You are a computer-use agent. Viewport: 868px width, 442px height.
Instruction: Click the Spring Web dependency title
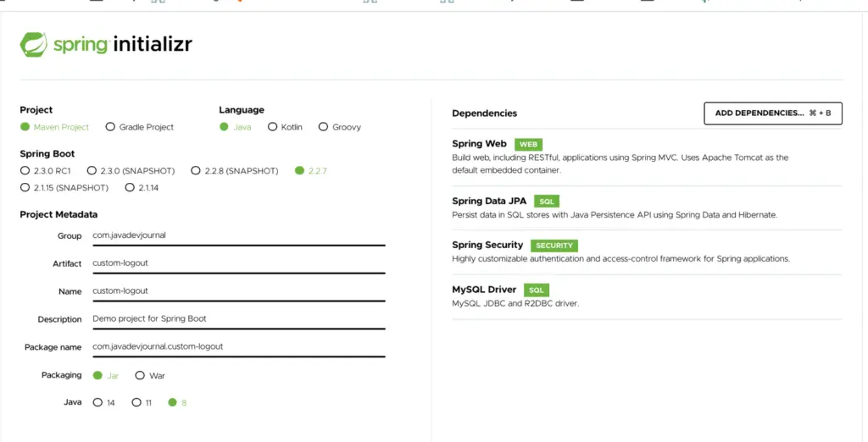pyautogui.click(x=479, y=144)
